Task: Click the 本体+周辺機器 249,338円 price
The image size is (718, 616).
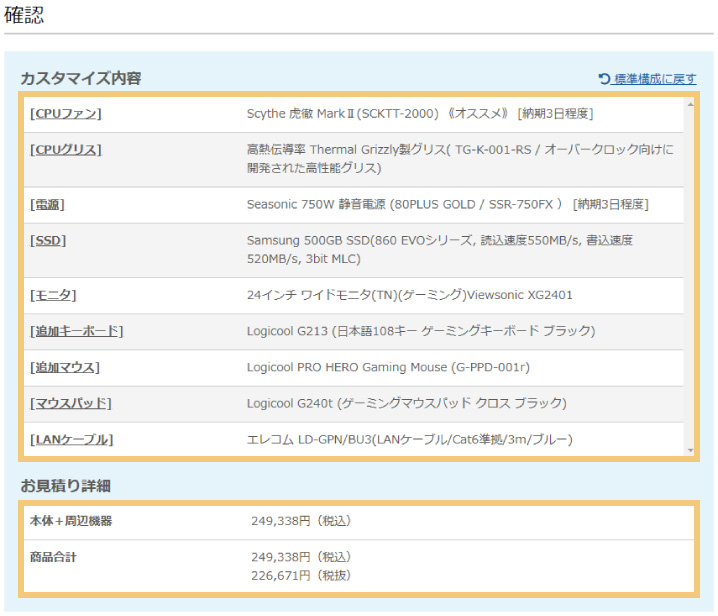Action: [301, 521]
